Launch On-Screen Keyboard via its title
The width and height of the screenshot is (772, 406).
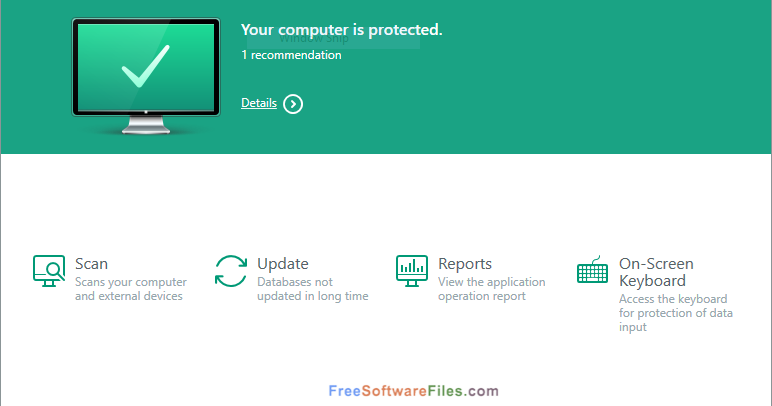point(656,272)
